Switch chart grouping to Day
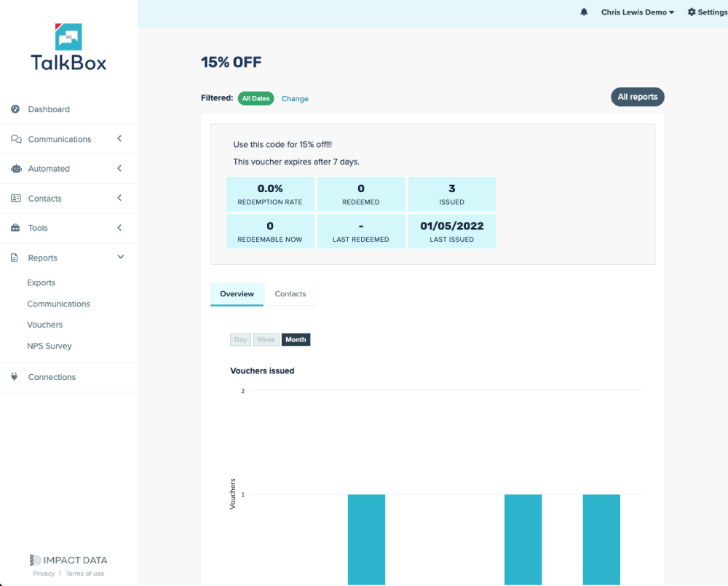Image resolution: width=728 pixels, height=586 pixels. 240,340
